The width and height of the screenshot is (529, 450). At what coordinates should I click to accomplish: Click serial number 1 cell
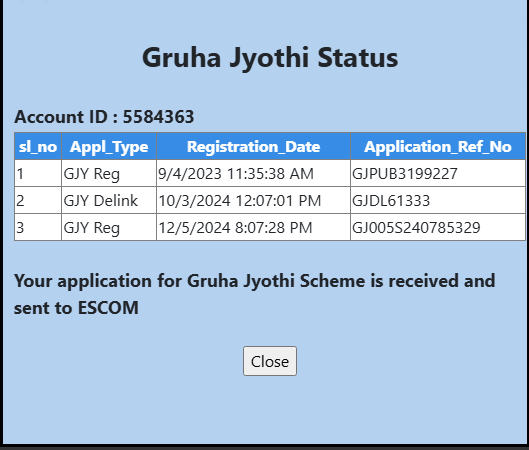pyautogui.click(x=38, y=173)
